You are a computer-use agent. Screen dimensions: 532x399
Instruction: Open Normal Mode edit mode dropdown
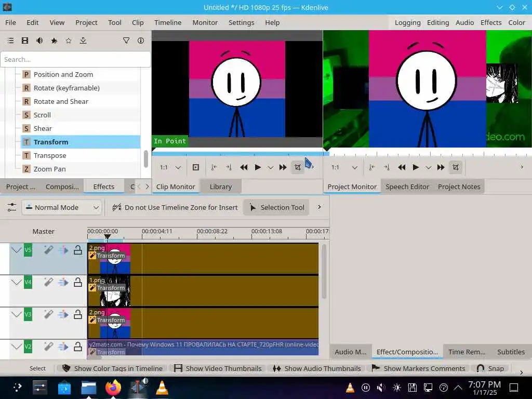click(62, 207)
